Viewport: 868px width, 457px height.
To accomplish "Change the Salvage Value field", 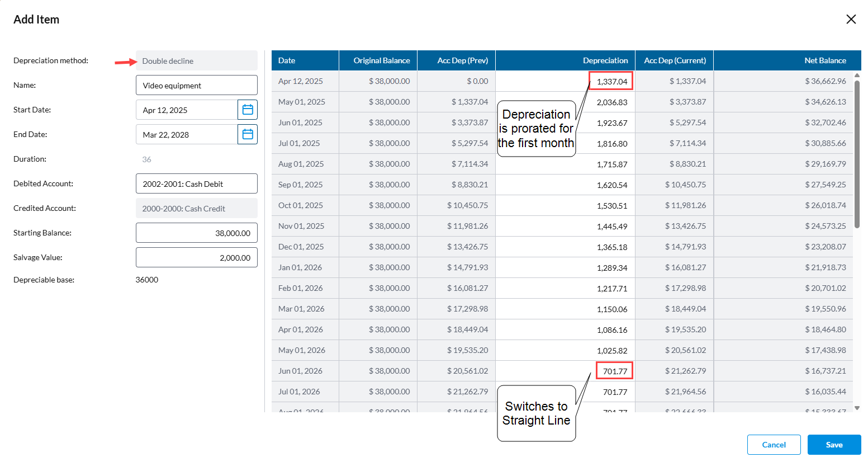I will click(196, 258).
